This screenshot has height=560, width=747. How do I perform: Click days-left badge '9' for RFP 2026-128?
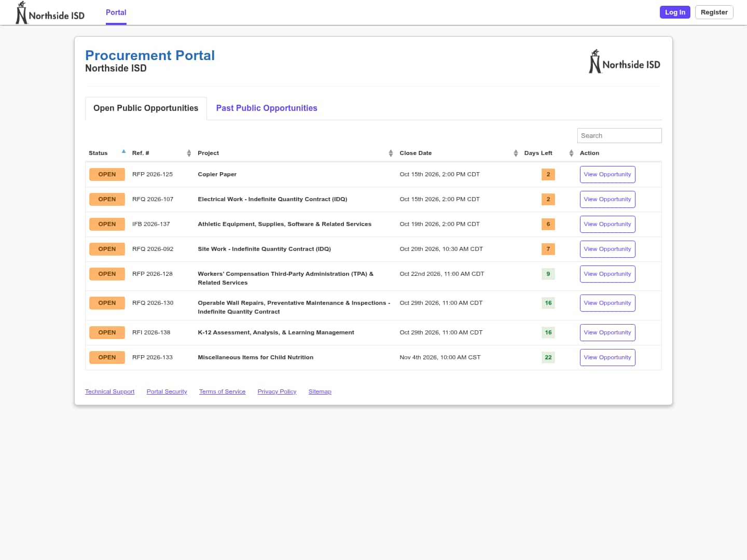click(x=548, y=274)
